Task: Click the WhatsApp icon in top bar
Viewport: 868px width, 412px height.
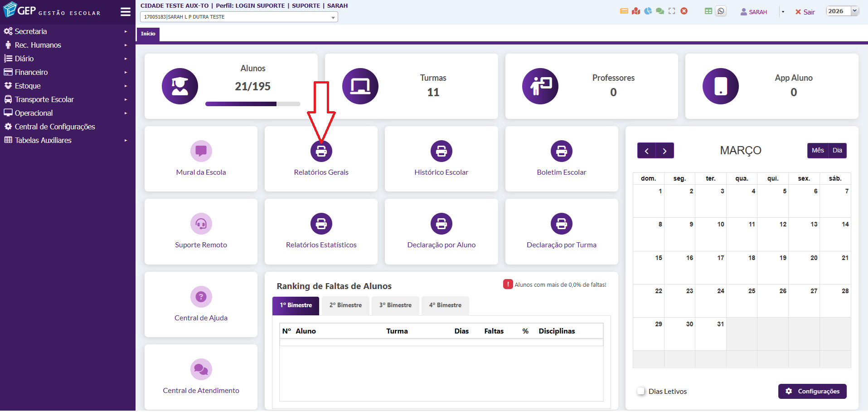Action: pos(721,11)
